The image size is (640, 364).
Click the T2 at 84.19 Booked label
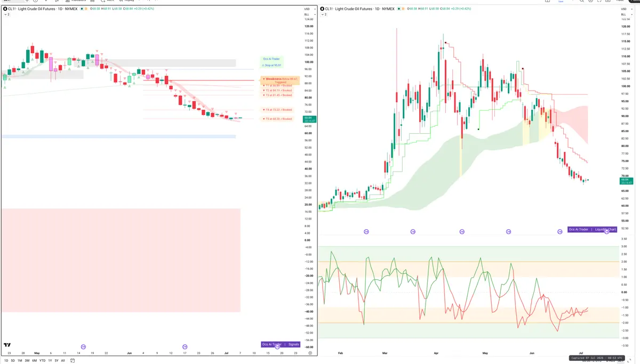click(x=277, y=91)
